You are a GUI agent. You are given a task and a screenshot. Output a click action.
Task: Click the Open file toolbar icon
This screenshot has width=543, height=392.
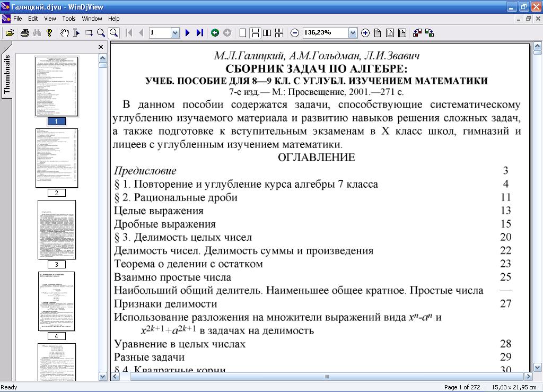pyautogui.click(x=10, y=33)
